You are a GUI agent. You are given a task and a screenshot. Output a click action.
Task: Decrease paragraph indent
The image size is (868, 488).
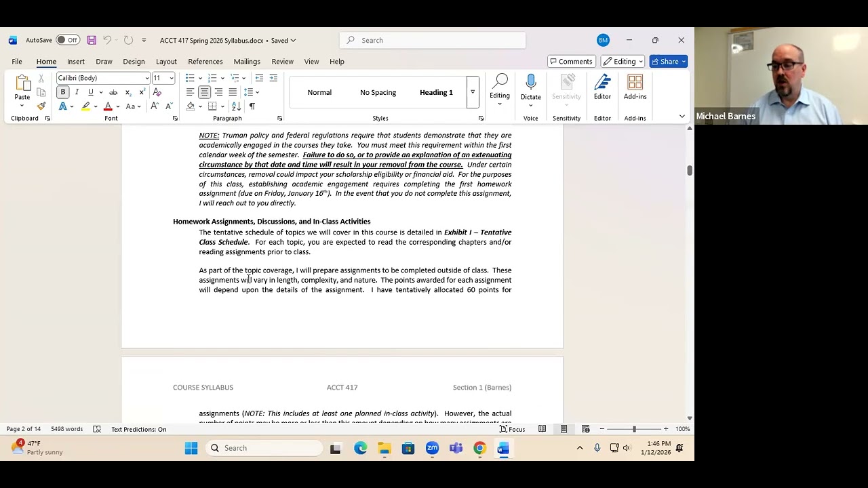click(259, 78)
